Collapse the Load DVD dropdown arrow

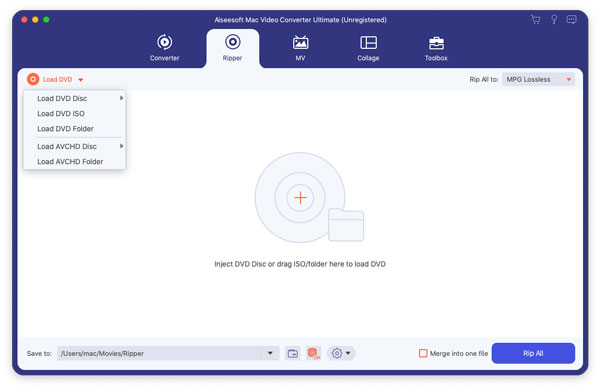81,80
